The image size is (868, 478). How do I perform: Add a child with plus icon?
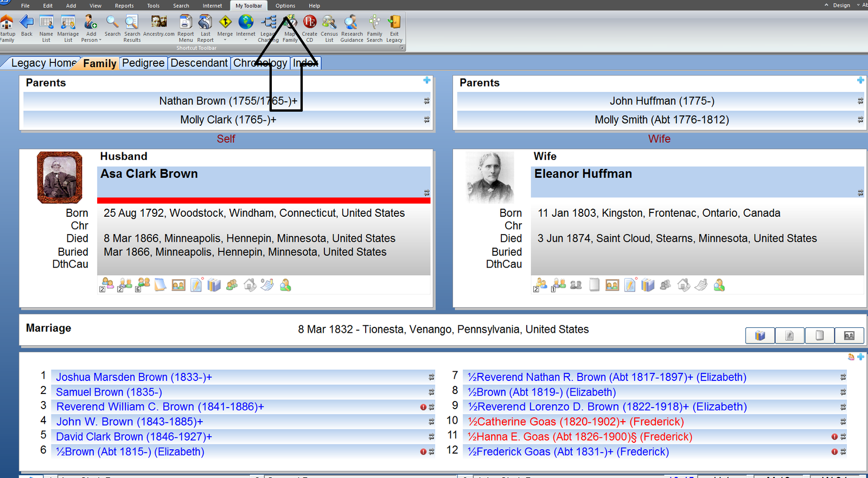coord(860,357)
